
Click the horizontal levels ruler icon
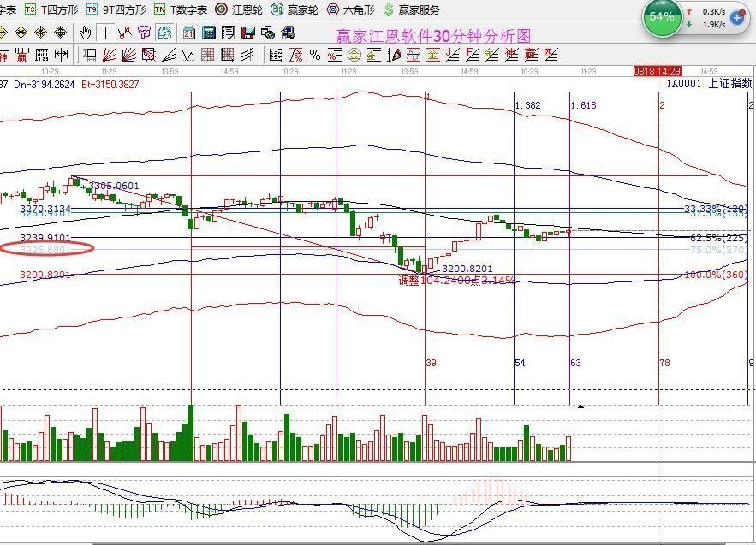pyautogui.click(x=276, y=55)
